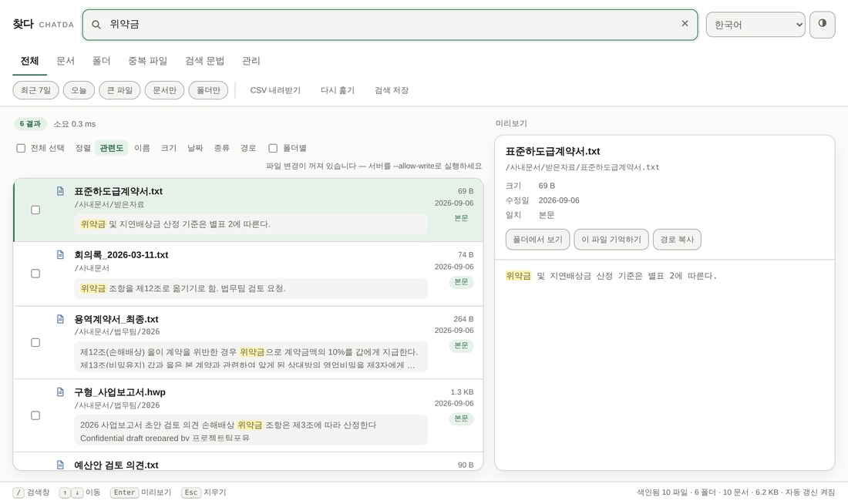
Task: Click the 6 결과 count badge
Action: [30, 124]
